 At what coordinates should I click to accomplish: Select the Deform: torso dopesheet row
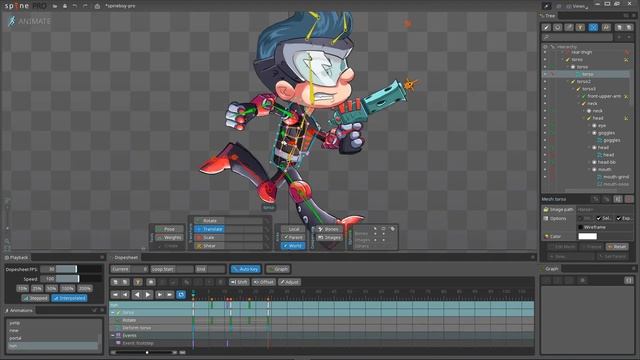tap(136, 328)
